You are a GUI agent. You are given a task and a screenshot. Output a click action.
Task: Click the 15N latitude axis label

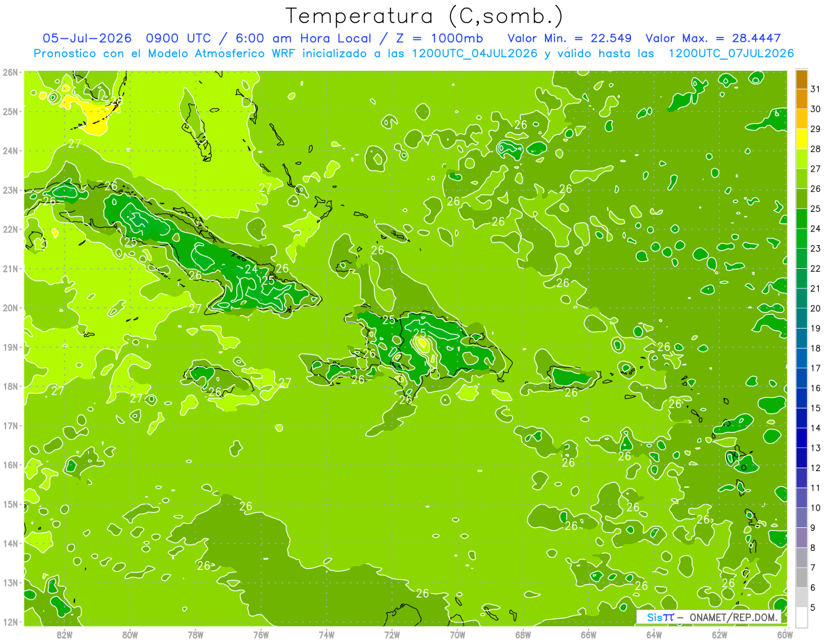(x=10, y=504)
